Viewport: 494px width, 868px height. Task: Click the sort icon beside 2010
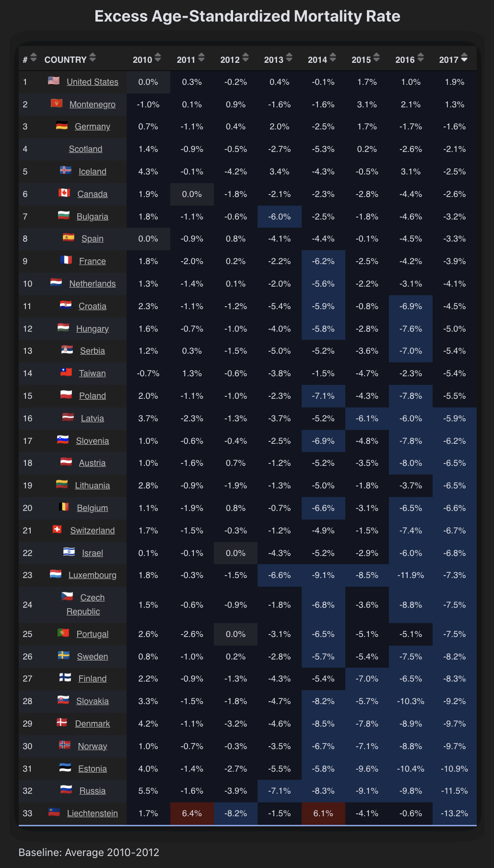[x=158, y=58]
